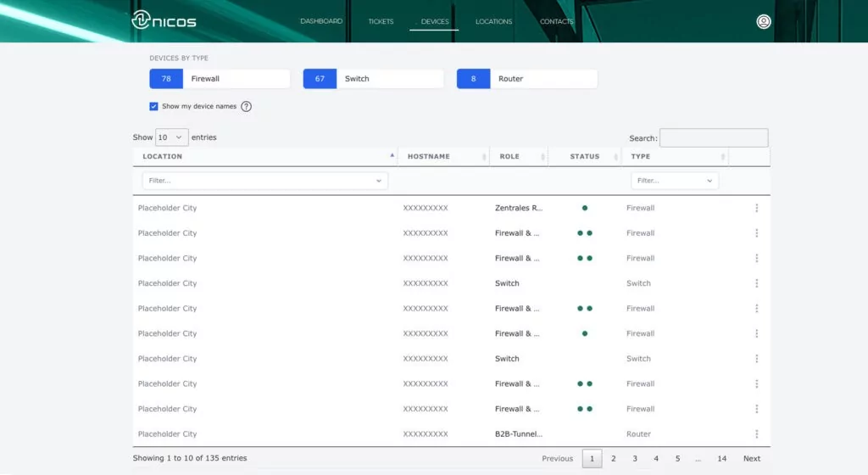
Task: Click the Router type cell in last row
Action: (638, 434)
